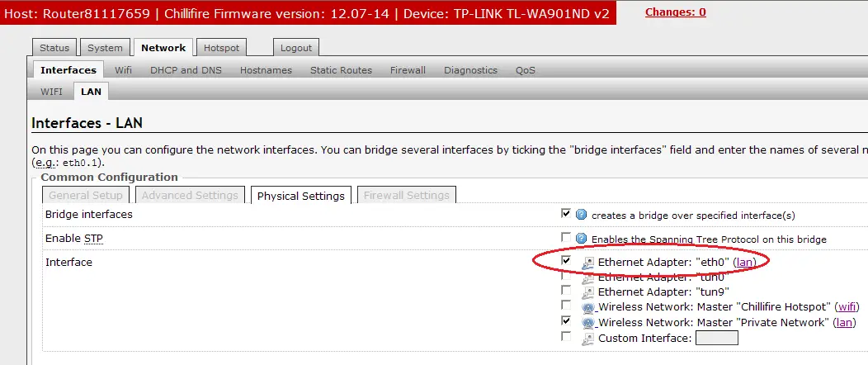Go to the DHCP and DNS tab
The height and width of the screenshot is (365, 868).
point(186,70)
